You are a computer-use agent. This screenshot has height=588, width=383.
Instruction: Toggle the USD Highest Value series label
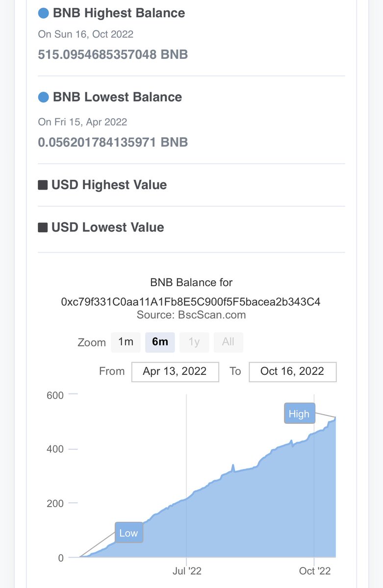coord(109,185)
